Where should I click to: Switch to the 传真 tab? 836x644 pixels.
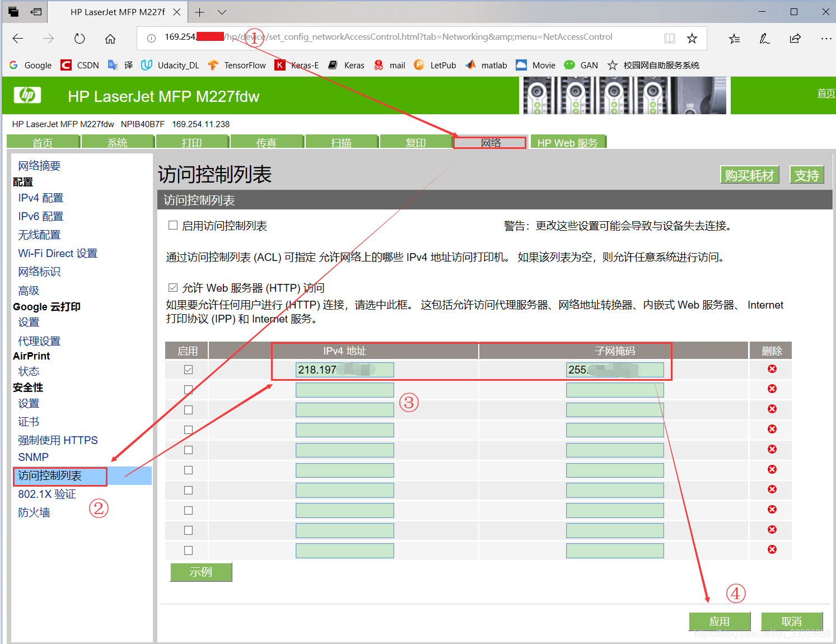[267, 142]
